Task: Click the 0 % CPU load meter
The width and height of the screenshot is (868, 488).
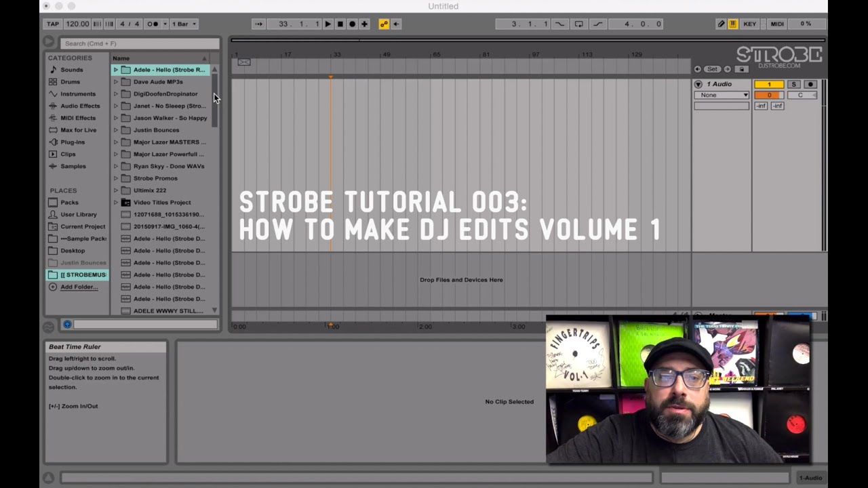Action: coord(806,24)
